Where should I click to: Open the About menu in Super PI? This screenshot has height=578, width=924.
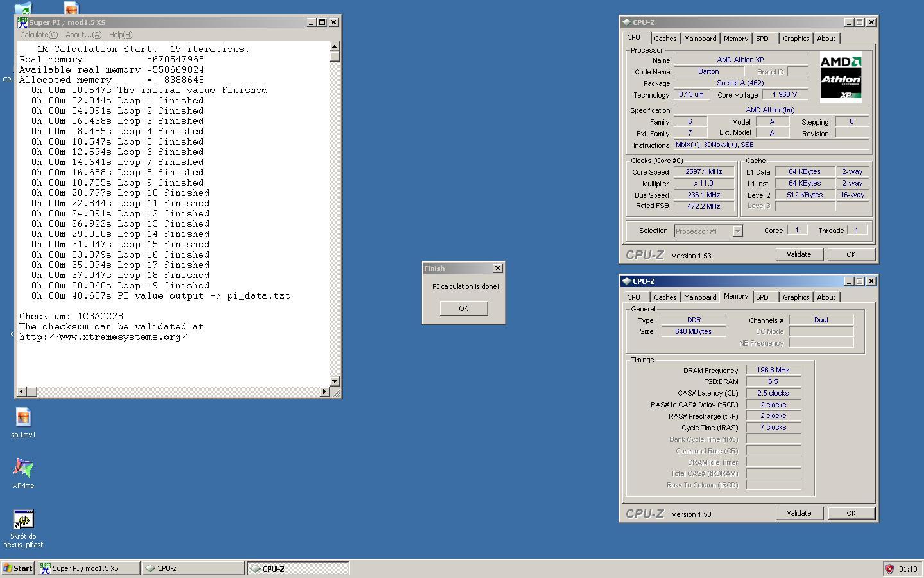point(83,35)
